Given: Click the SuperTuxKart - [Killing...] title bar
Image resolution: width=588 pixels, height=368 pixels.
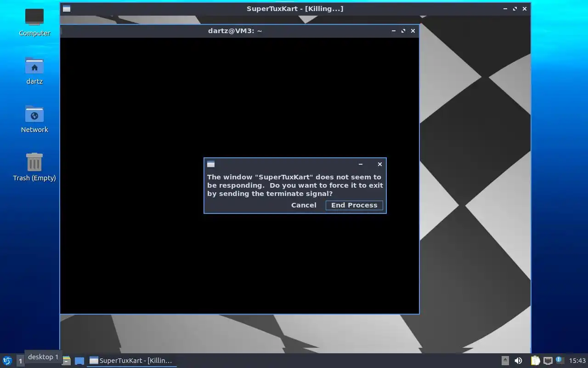Looking at the screenshot, I should tap(295, 9).
